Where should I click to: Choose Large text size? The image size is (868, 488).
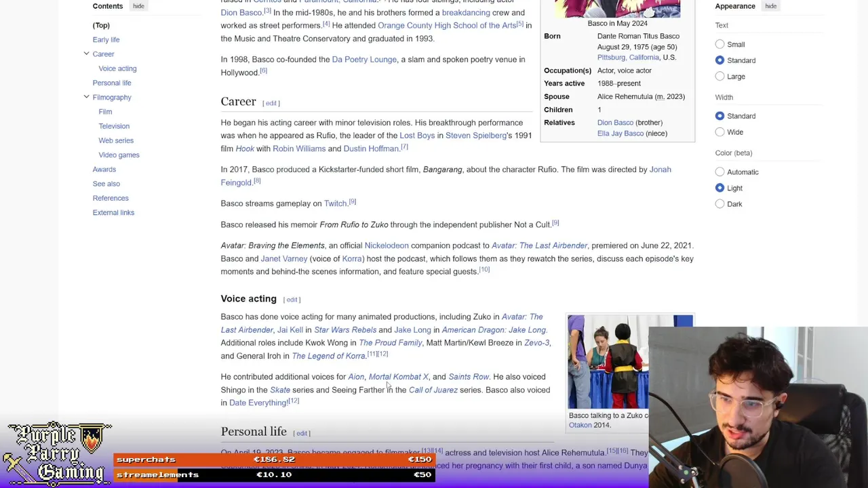[719, 77]
